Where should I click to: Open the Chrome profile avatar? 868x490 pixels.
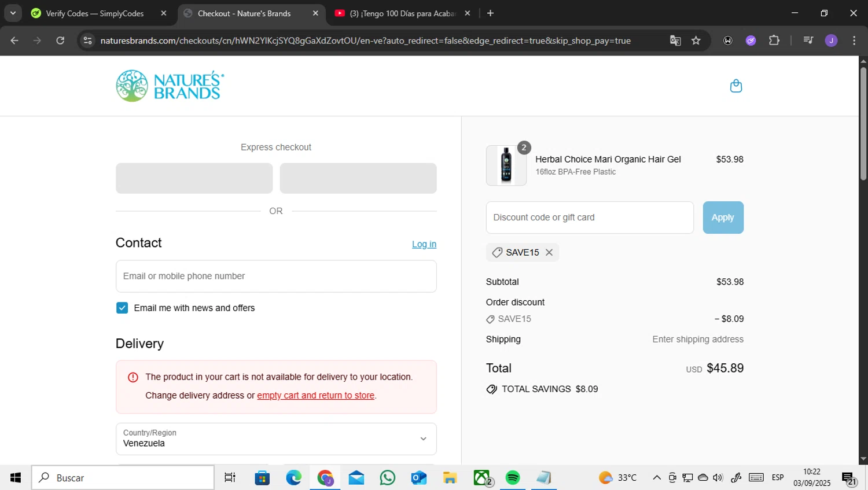click(831, 40)
